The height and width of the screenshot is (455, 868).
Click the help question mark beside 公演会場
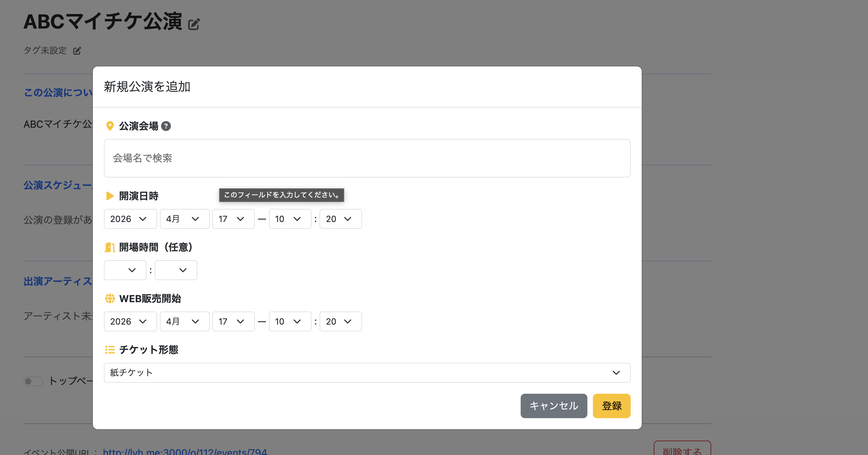coord(166,126)
